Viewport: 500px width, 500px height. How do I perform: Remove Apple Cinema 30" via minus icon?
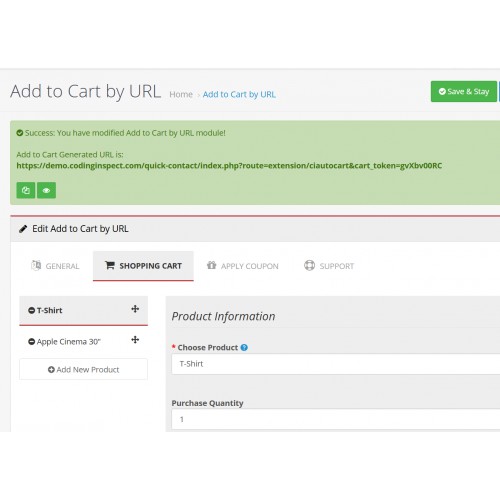(x=32, y=342)
